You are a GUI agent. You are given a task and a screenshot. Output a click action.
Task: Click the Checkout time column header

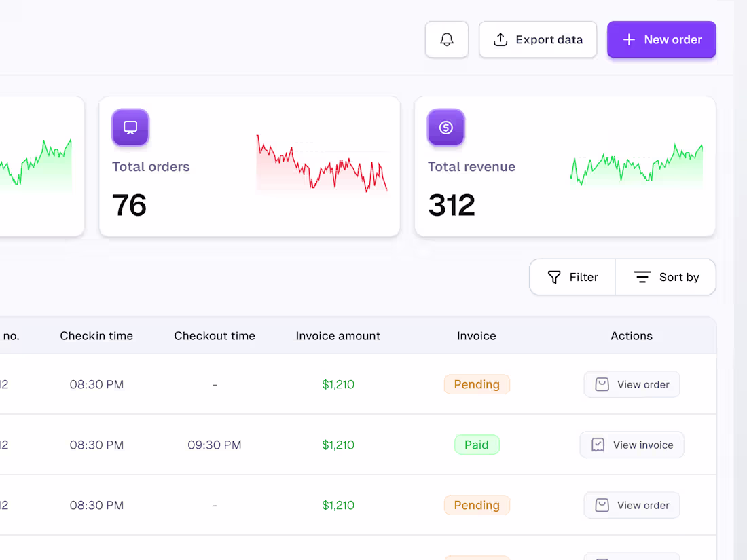pyautogui.click(x=215, y=336)
